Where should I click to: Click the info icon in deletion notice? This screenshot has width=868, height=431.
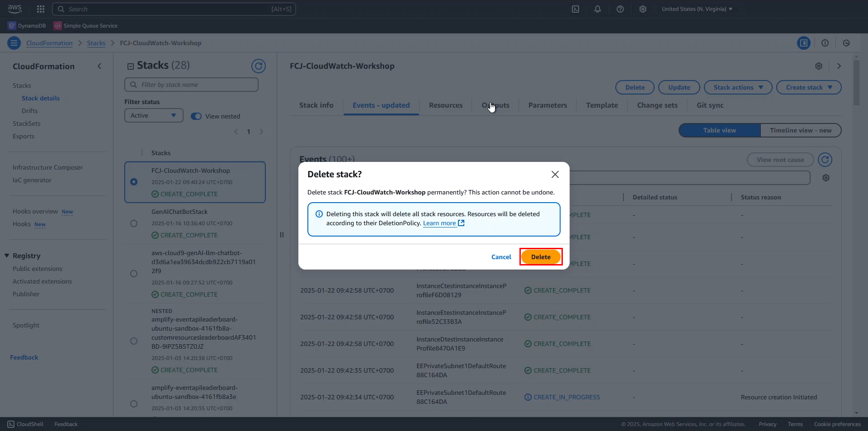coord(319,214)
